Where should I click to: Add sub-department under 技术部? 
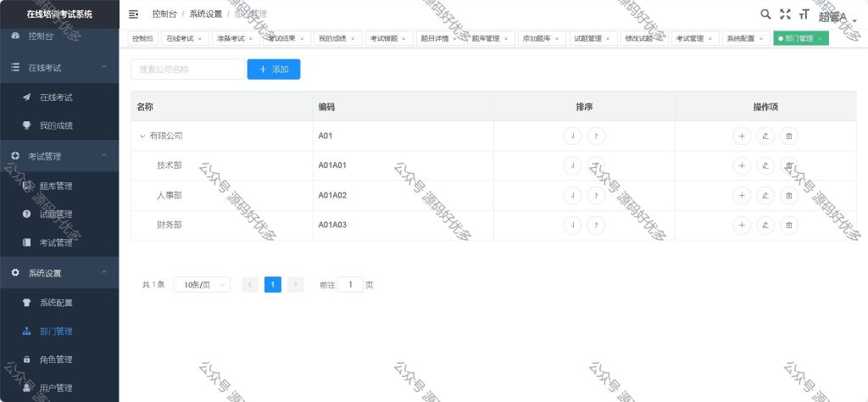point(742,165)
